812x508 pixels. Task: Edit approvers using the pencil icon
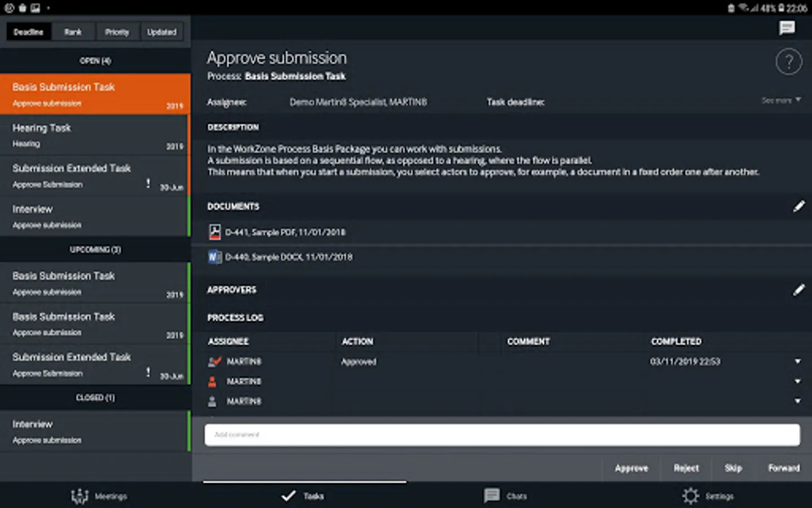(x=798, y=290)
